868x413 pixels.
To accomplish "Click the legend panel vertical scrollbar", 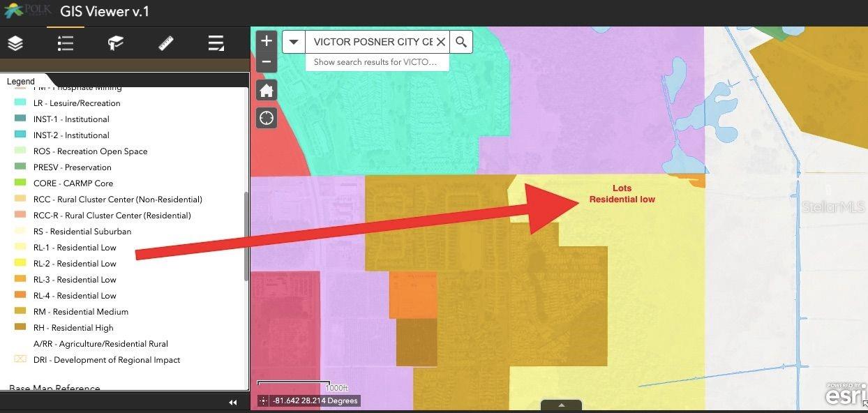I will [246, 237].
